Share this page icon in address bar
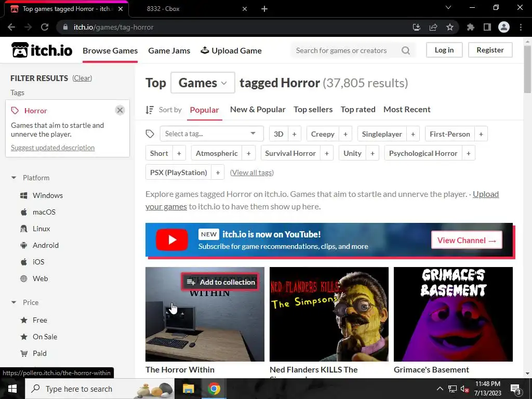This screenshot has height=399, width=532. click(433, 27)
